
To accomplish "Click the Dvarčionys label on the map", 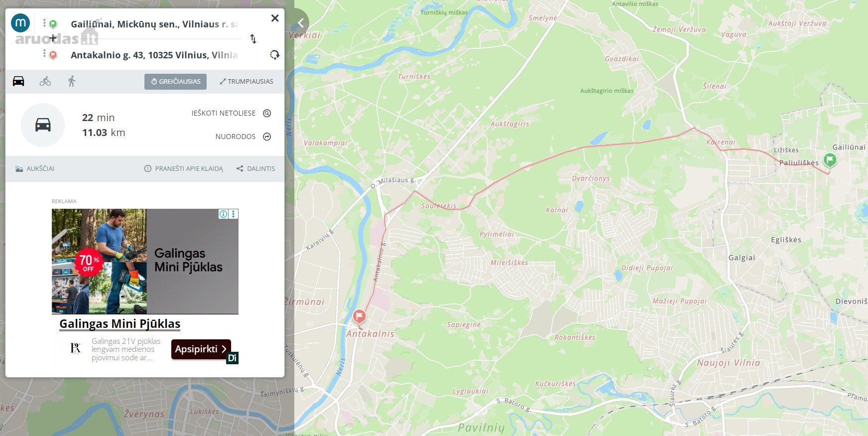I will [x=591, y=178].
